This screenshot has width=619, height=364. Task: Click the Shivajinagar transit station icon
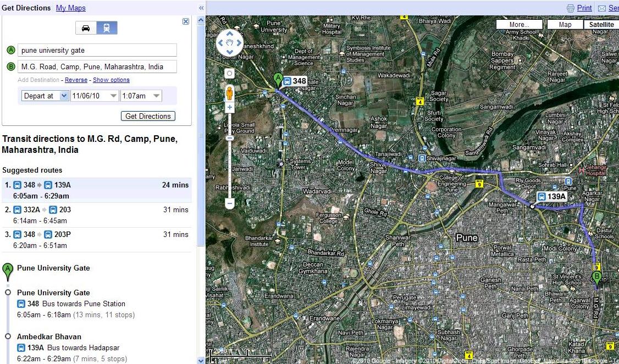(x=422, y=158)
